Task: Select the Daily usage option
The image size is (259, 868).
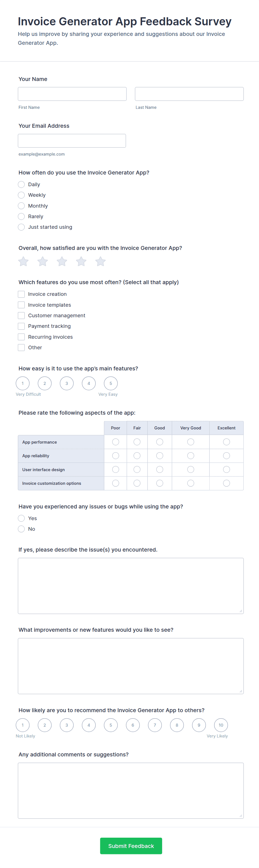Action: [21, 184]
